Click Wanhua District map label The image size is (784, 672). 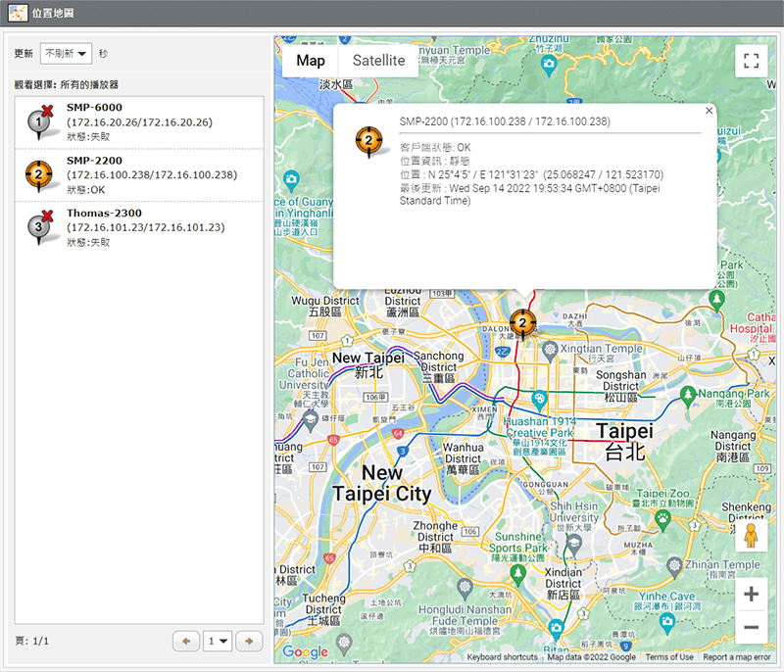click(463, 458)
